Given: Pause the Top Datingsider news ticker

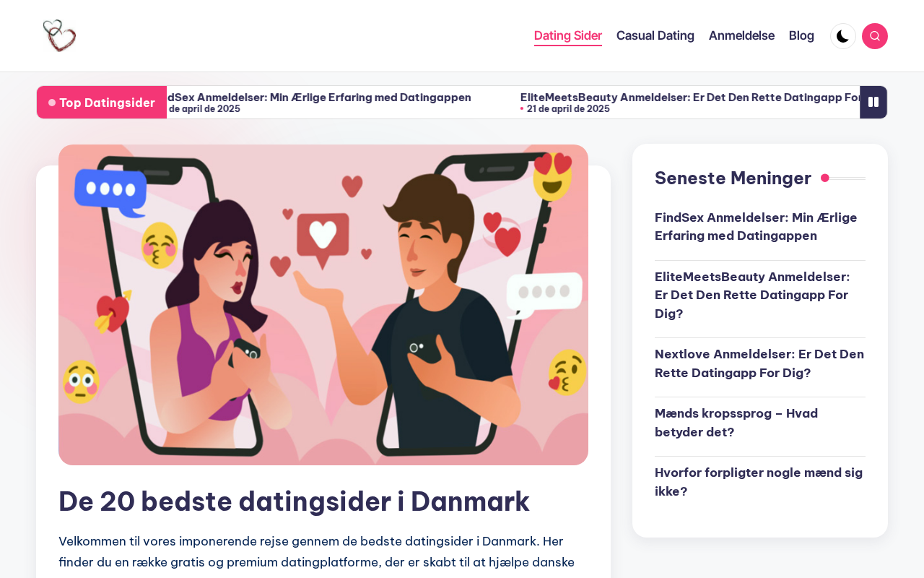Looking at the screenshot, I should coord(873,102).
